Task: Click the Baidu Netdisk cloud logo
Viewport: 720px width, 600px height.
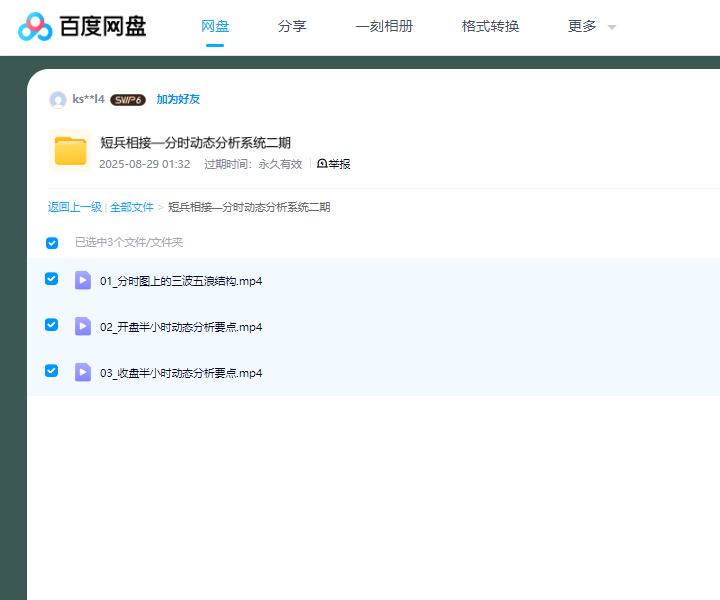Action: pyautogui.click(x=35, y=27)
